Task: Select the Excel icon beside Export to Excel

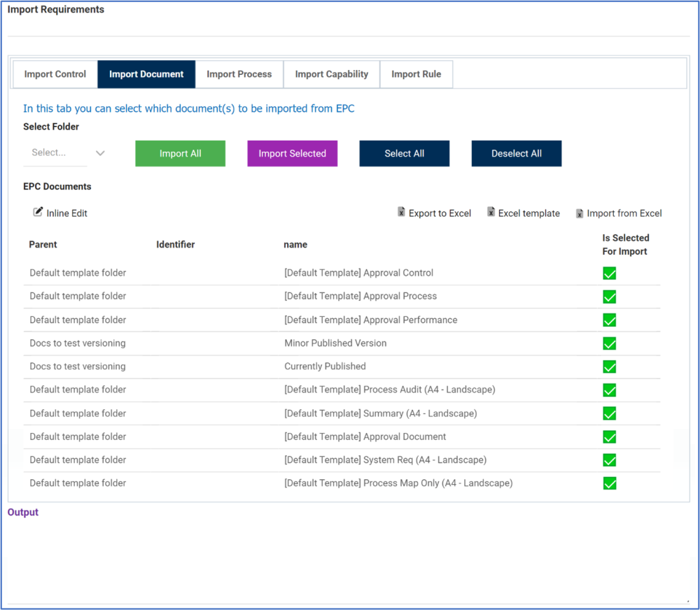Action: coord(402,213)
